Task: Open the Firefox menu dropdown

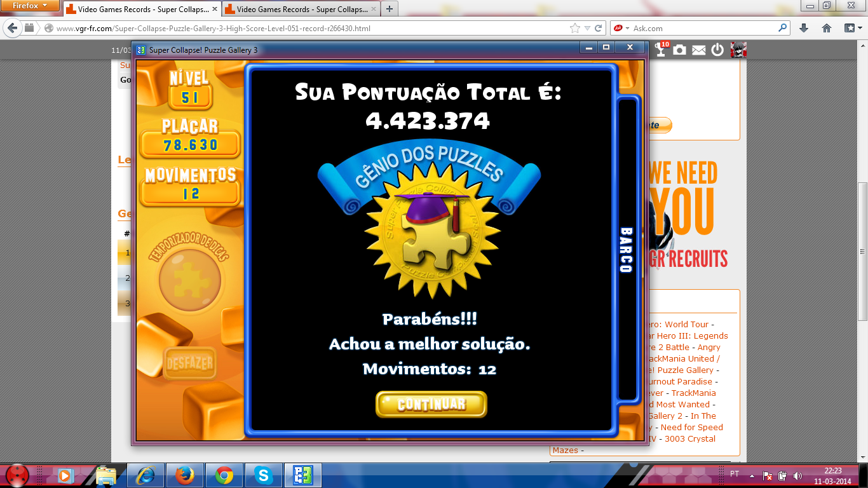Action: click(x=31, y=6)
